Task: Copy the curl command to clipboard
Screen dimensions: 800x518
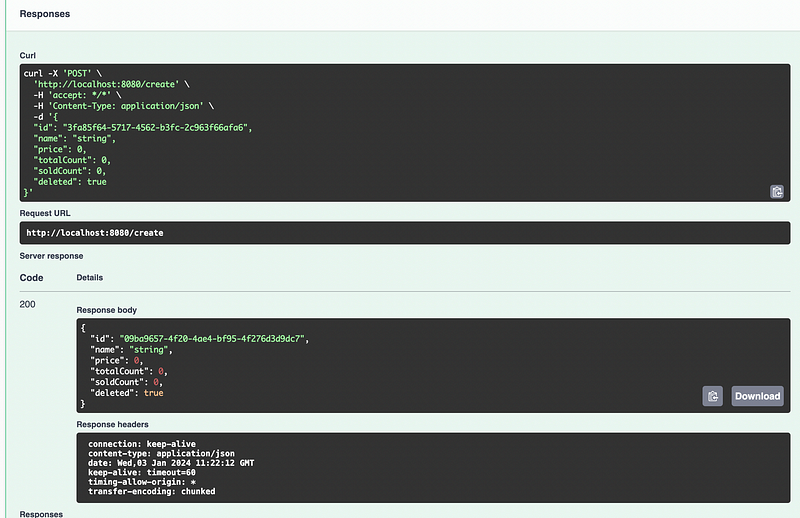Action: tap(776, 191)
